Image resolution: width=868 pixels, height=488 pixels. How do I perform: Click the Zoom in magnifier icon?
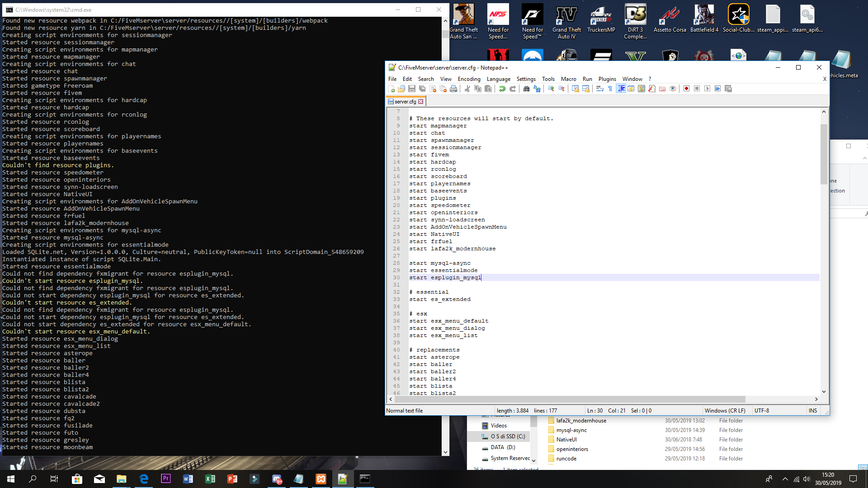tap(551, 89)
